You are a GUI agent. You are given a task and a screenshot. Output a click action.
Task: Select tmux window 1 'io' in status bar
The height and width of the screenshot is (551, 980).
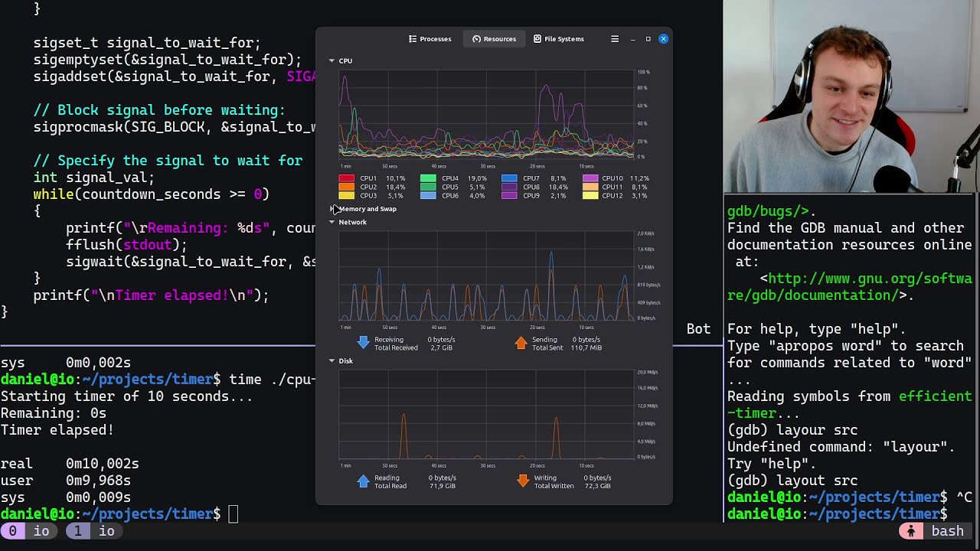point(93,531)
